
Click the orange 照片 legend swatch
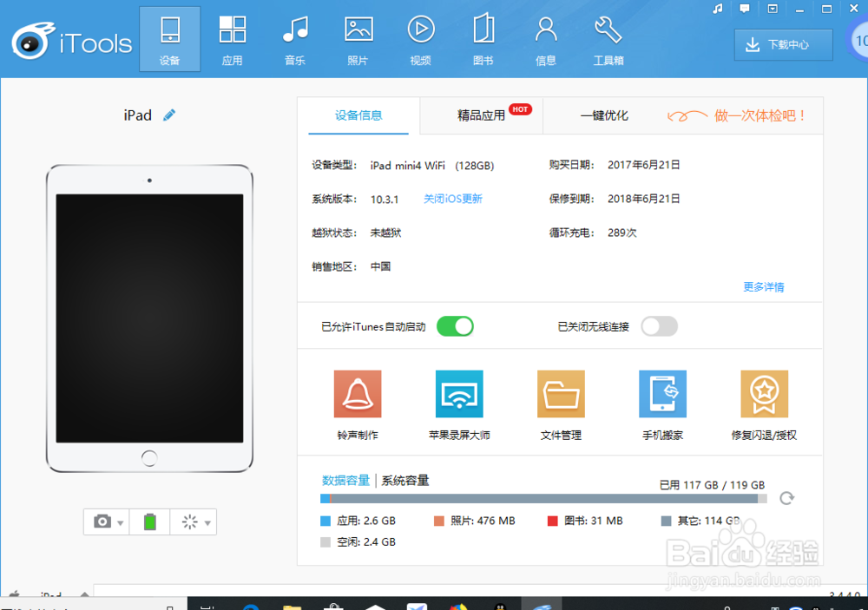tap(439, 521)
